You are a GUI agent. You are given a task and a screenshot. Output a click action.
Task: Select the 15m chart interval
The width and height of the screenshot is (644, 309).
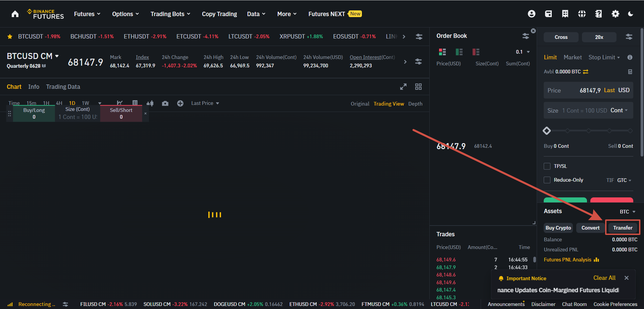[31, 103]
